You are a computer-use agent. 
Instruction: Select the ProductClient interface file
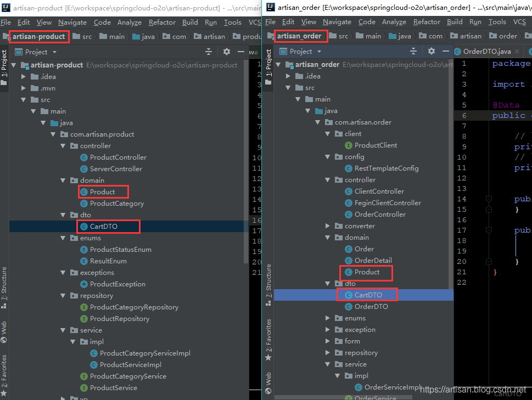point(376,145)
